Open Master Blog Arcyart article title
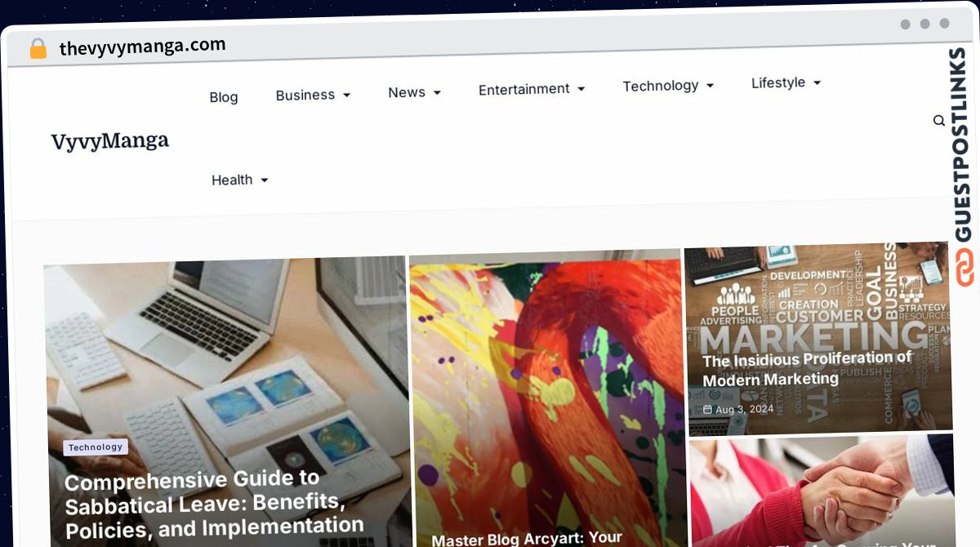The height and width of the screenshot is (547, 980). (527, 539)
